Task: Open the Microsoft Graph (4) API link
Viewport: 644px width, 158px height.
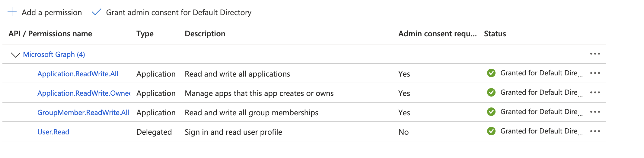Action: pos(54,54)
